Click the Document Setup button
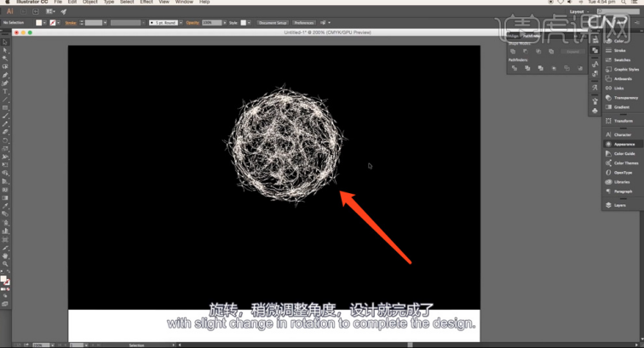The width and height of the screenshot is (644, 348). [273, 23]
